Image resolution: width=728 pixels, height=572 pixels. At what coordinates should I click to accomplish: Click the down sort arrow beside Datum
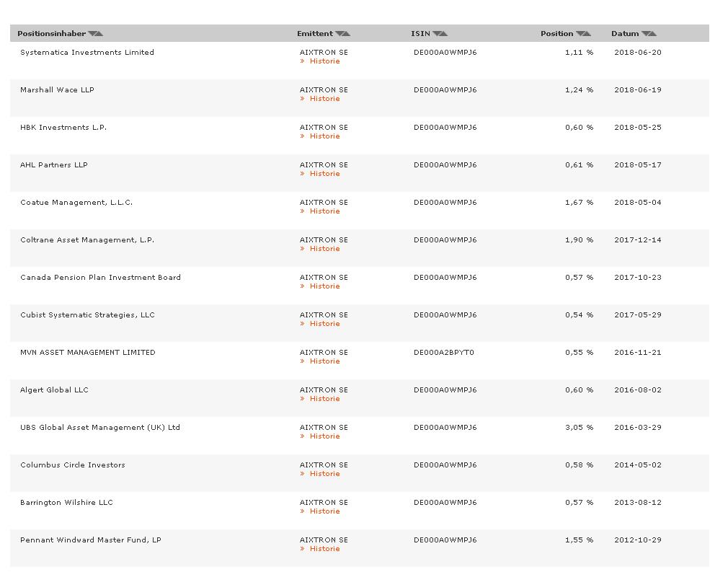tap(645, 34)
